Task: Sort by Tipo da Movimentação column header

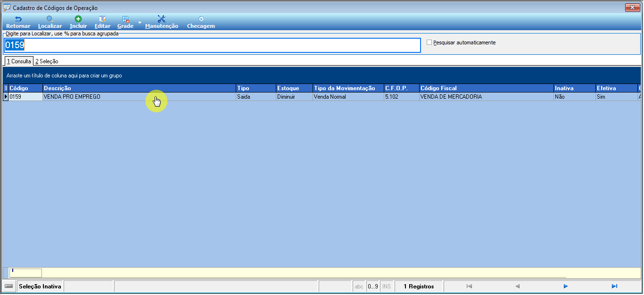Action: click(348, 88)
